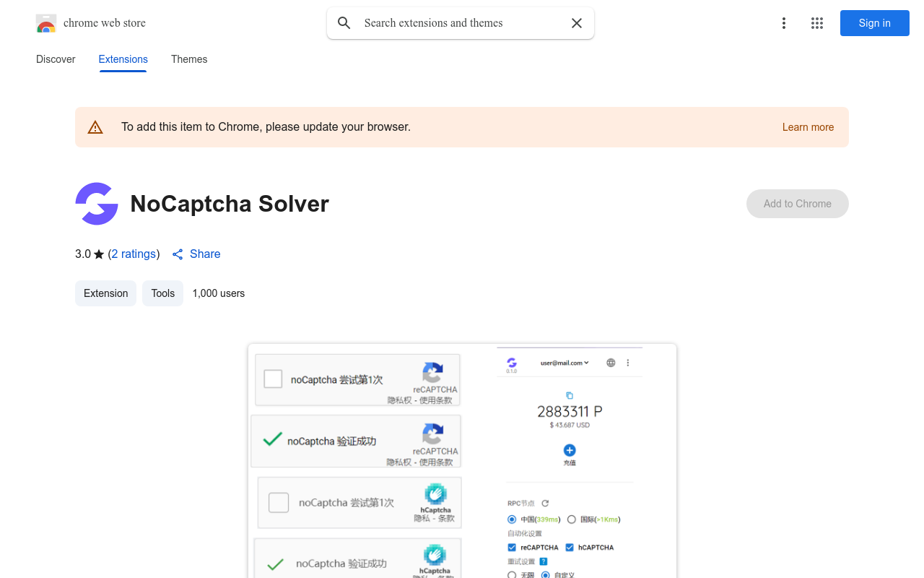Click the language globe icon in the popup screenshot
Viewport: 924px width, 578px height.
click(611, 363)
